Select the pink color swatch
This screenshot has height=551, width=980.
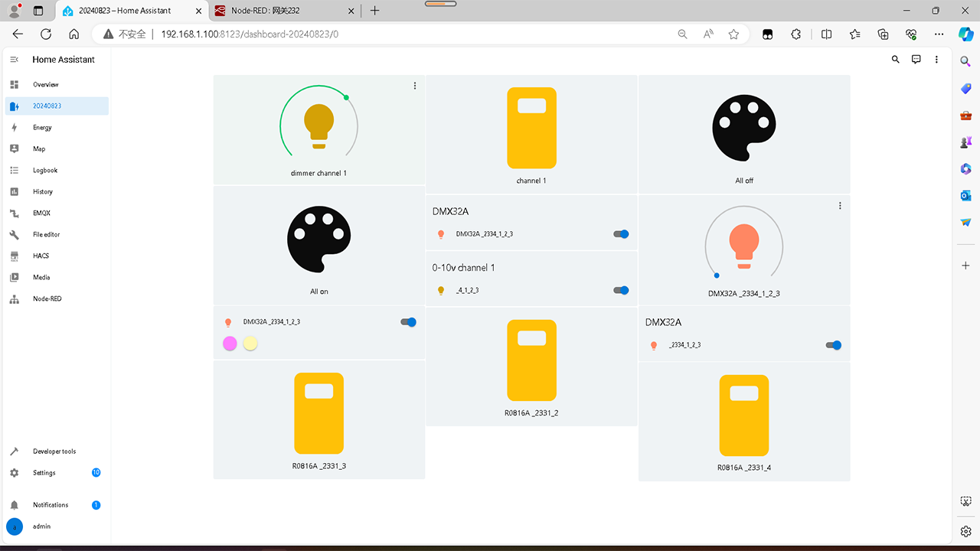(230, 344)
